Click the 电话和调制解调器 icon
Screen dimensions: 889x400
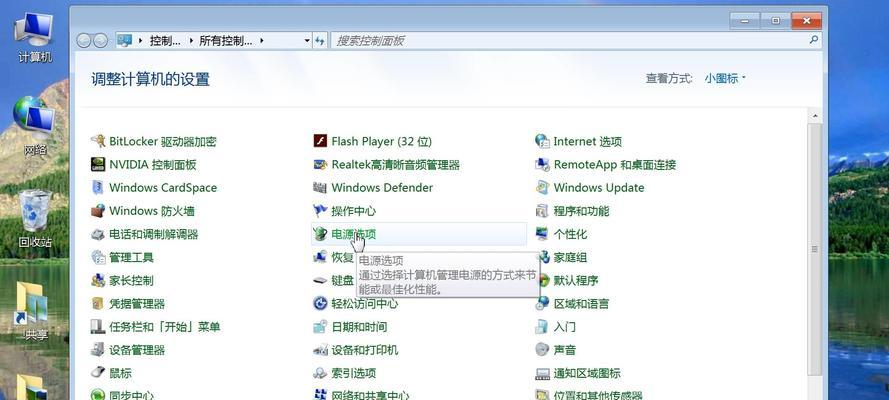click(x=98, y=234)
